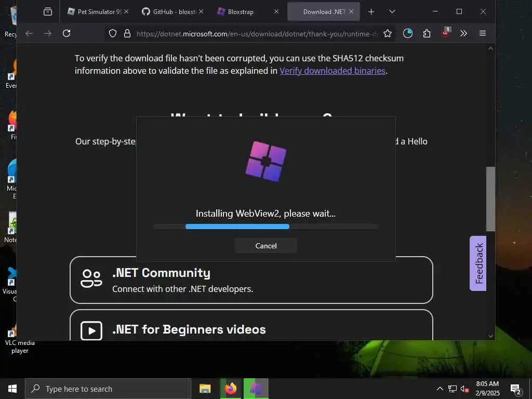Open the .NET Community card
The height and width of the screenshot is (399, 532).
coord(251,280)
